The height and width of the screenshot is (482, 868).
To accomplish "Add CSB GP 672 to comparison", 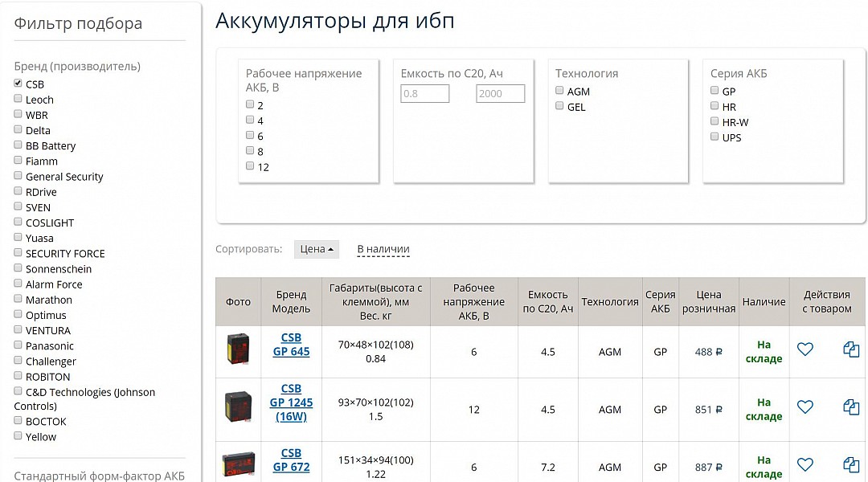I will click(852, 464).
